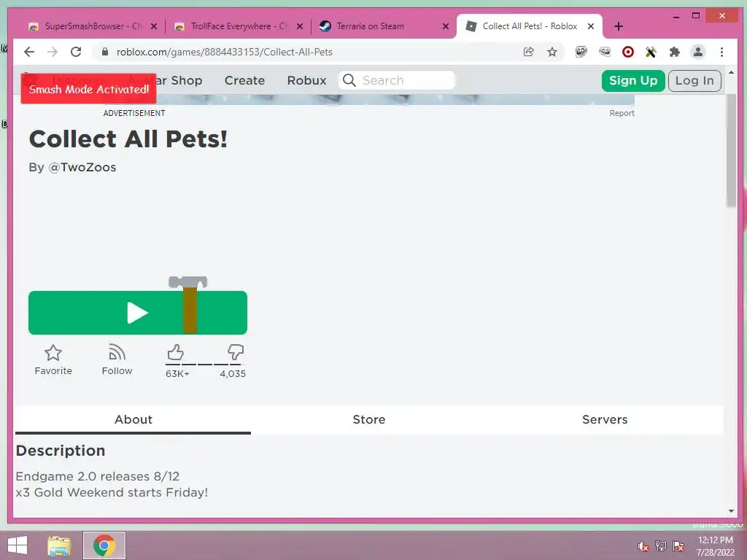Open the TrollFace extension icon
This screenshot has width=747, height=560.
(581, 52)
